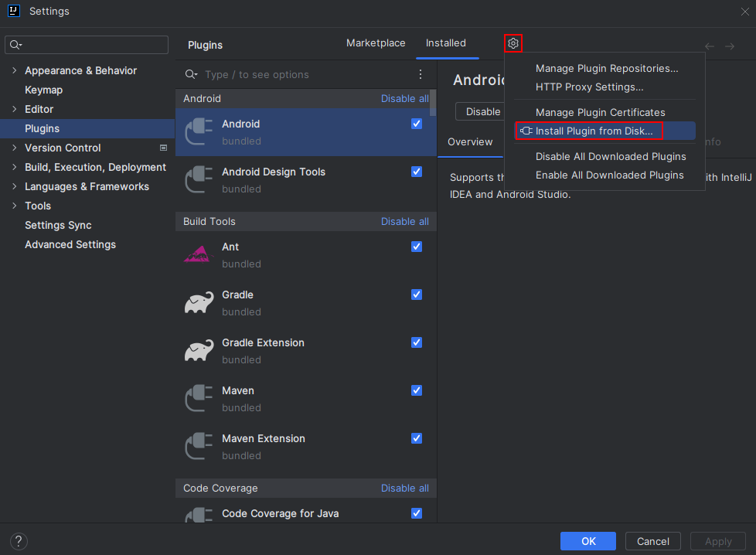Click the plug icon beside Install Plugin from Disk
This screenshot has width=756, height=555.
526,131
